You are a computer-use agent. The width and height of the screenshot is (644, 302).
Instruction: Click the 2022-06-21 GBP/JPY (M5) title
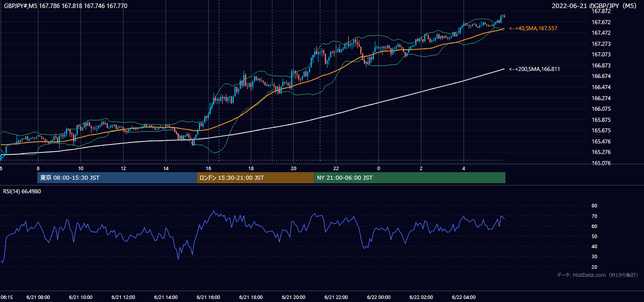595,6
